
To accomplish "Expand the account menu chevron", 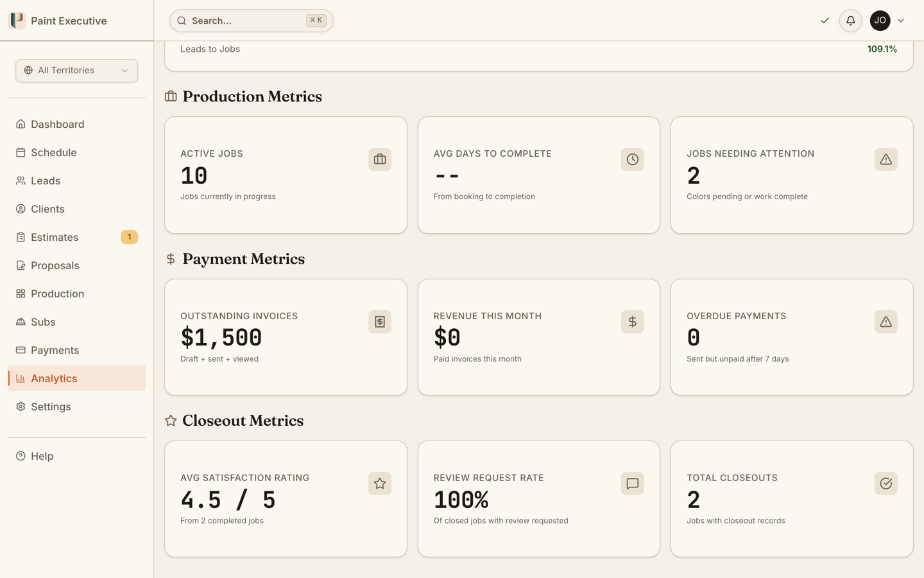I will coord(901,21).
